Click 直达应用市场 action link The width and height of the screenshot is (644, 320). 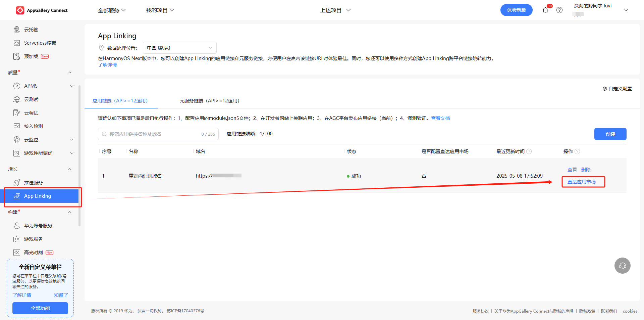click(582, 182)
